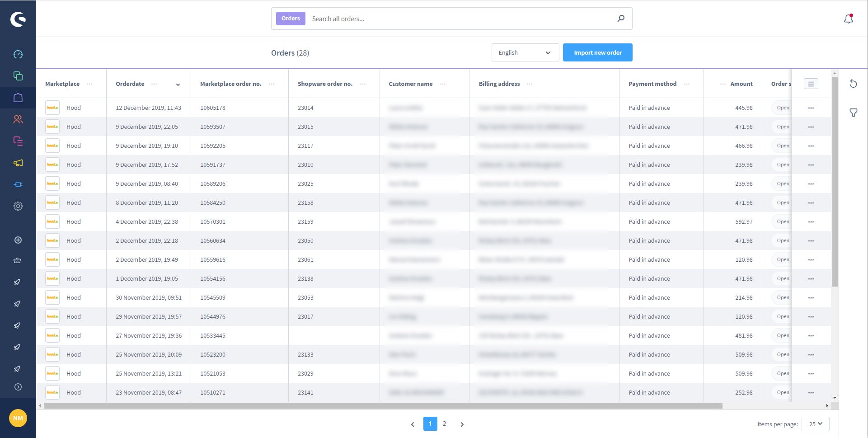Viewport: 868px width, 438px height.
Task: Open the Dashboard speedometer icon in sidebar
Action: point(18,54)
